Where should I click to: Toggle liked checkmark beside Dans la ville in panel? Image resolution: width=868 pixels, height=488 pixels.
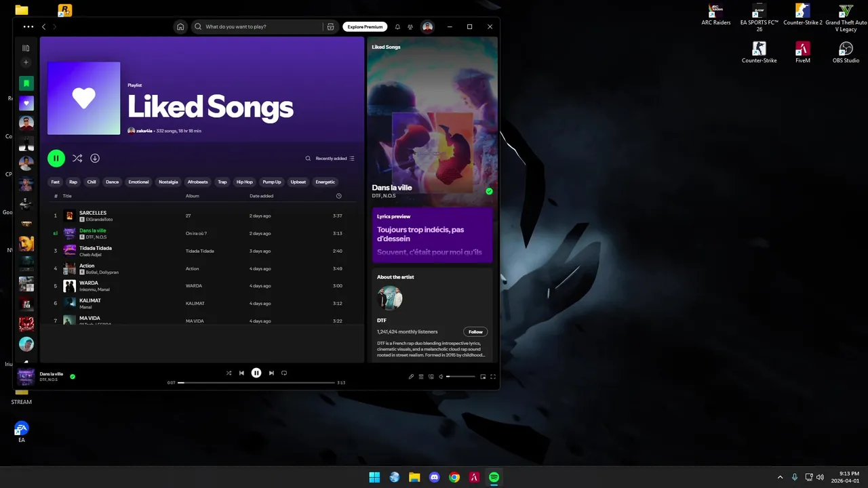click(489, 191)
